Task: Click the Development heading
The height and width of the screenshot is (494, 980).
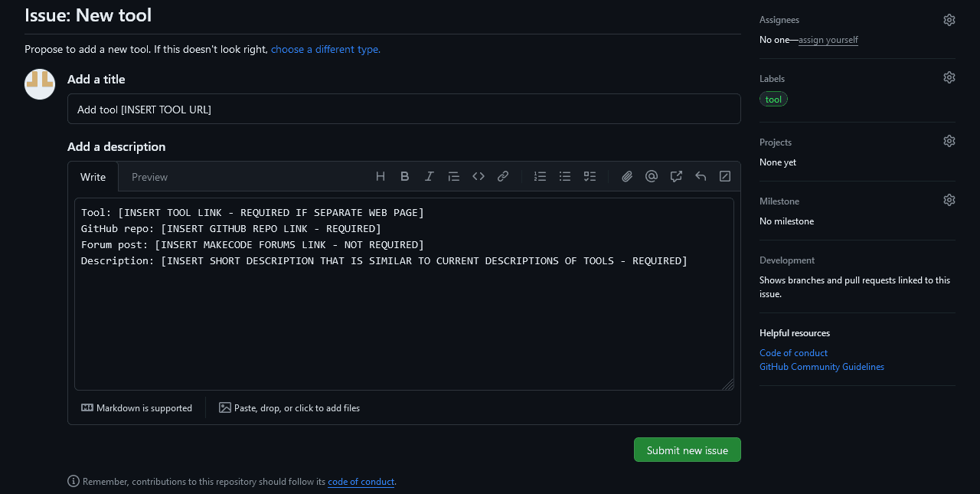Action: 787,260
